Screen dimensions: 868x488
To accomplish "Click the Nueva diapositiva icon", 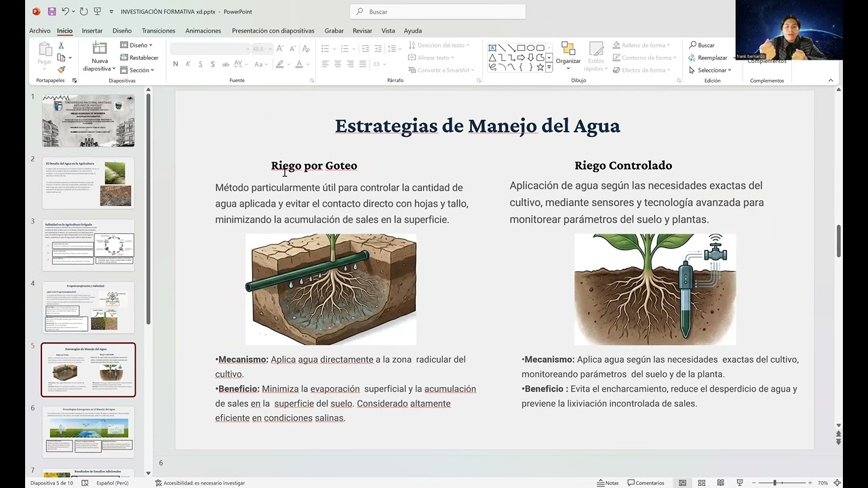I will [100, 48].
